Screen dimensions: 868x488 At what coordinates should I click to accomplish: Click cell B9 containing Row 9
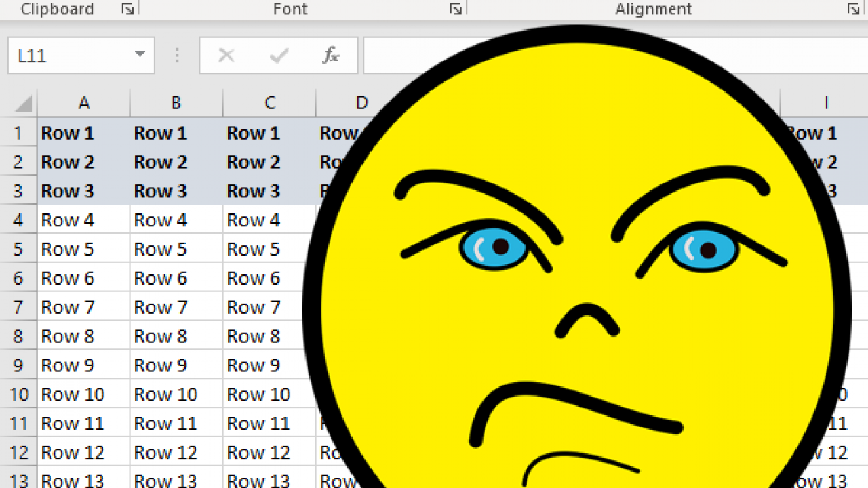pyautogui.click(x=176, y=366)
